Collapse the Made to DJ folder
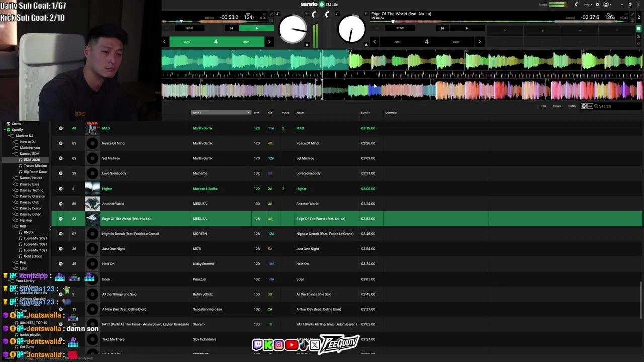This screenshot has height=362, width=644. 8,136
